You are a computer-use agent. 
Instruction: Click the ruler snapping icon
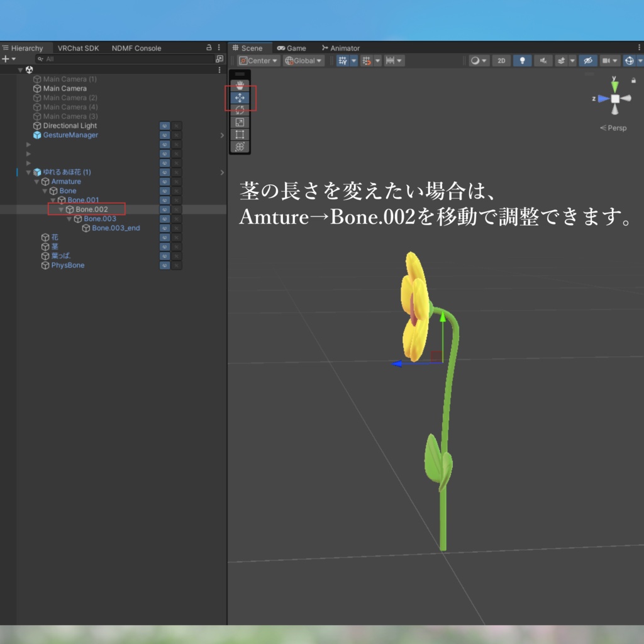point(390,61)
